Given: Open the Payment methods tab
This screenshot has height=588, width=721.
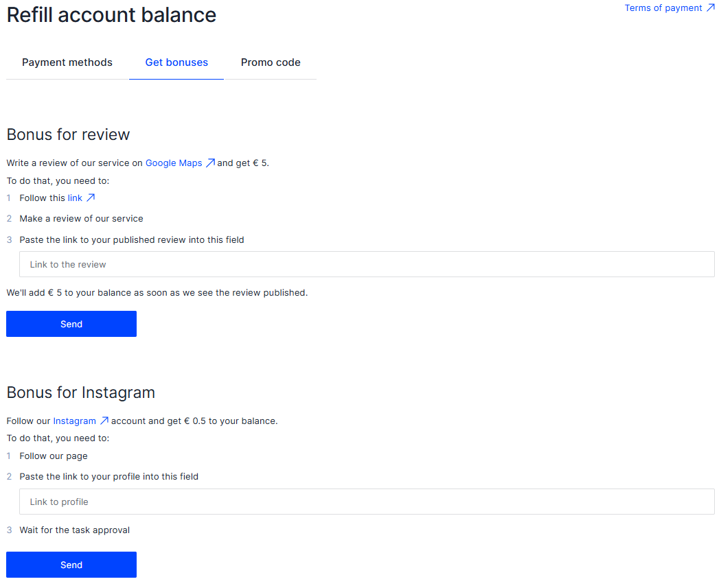Looking at the screenshot, I should [67, 62].
